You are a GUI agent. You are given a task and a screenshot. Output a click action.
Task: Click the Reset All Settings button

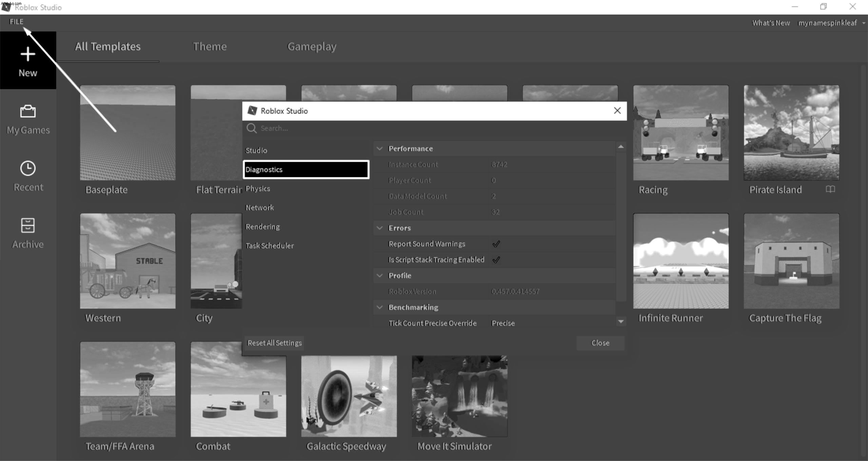coord(274,343)
